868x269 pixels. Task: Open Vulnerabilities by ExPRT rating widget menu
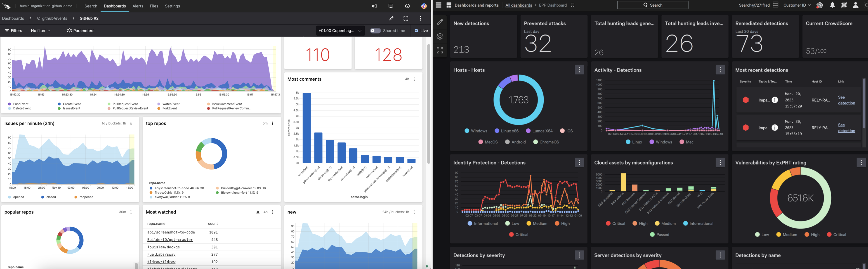(861, 162)
